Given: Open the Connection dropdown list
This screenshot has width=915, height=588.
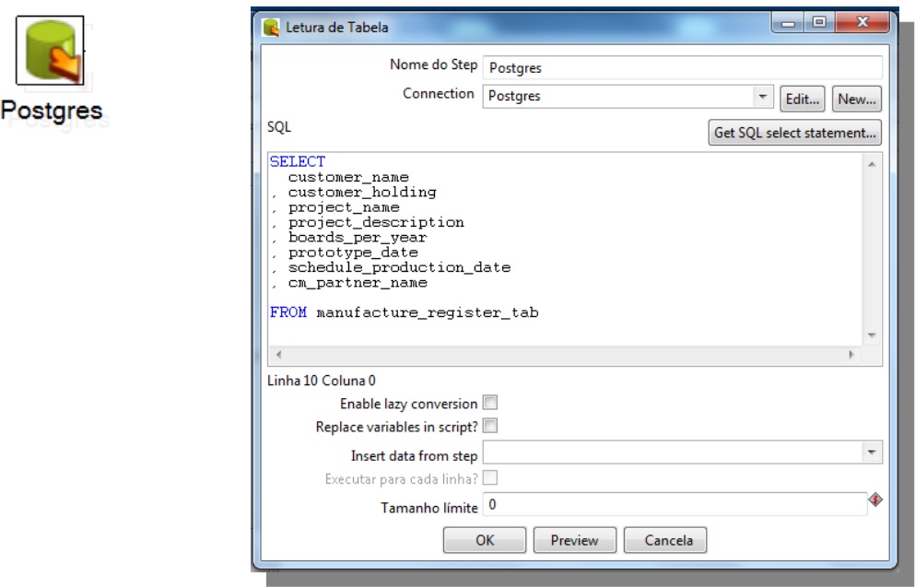Looking at the screenshot, I should (762, 98).
